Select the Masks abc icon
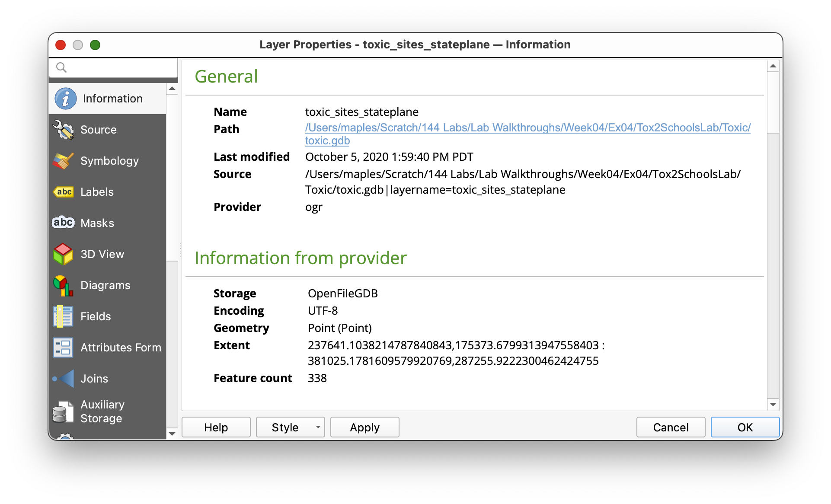The image size is (831, 504). click(64, 223)
